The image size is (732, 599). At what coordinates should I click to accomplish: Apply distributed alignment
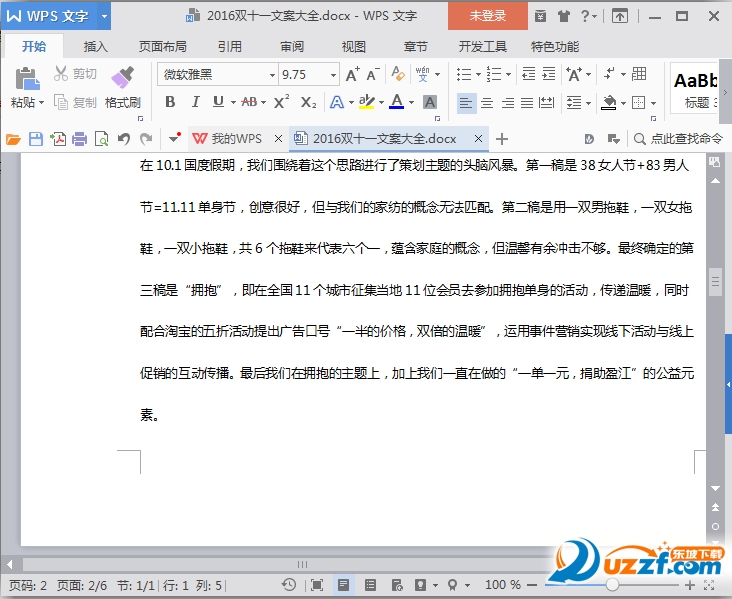pos(546,102)
